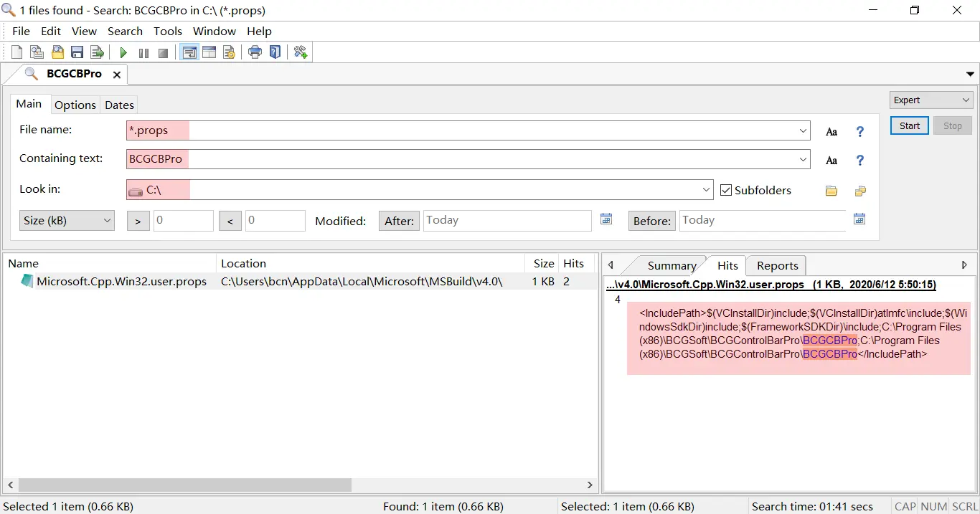980x514 pixels.
Task: Open the folder browser beside Look in
Action: pos(831,191)
